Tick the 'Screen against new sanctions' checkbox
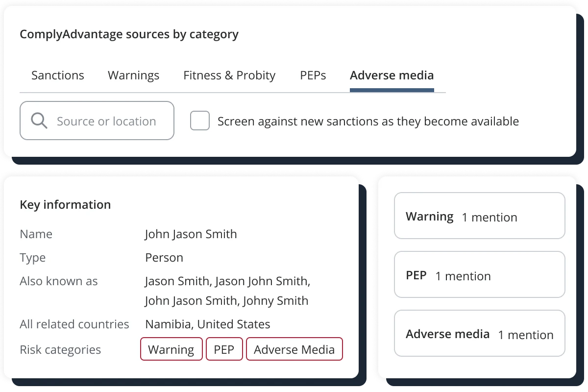This screenshot has width=588, height=392. [200, 121]
